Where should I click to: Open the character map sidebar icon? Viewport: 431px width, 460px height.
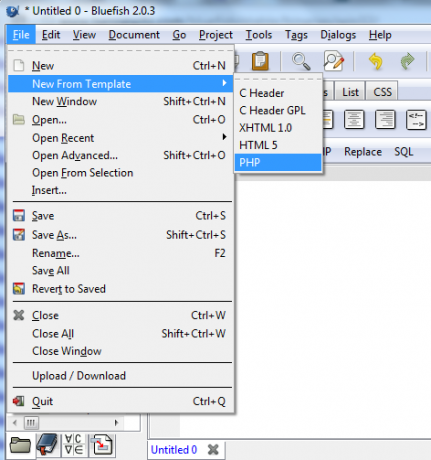(x=74, y=445)
